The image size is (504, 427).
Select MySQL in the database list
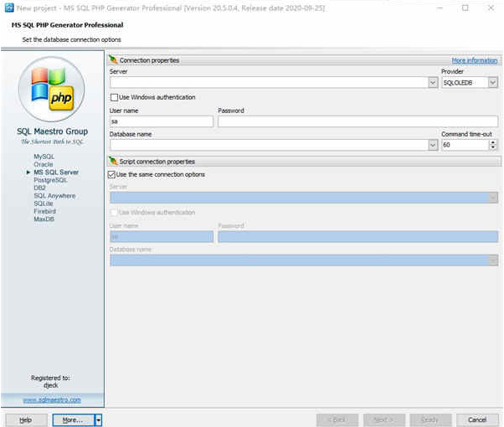coord(44,157)
